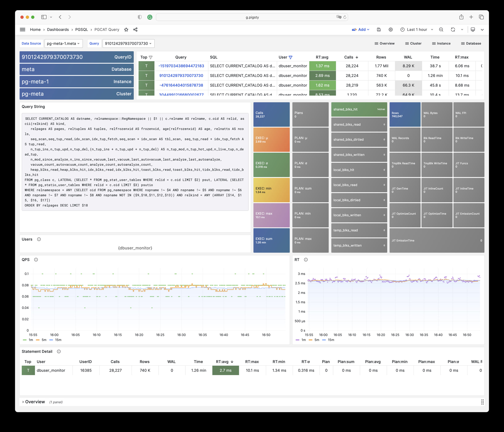Screen dimensions: 504x432
Task: Zoom out the time range
Action: pos(441,30)
